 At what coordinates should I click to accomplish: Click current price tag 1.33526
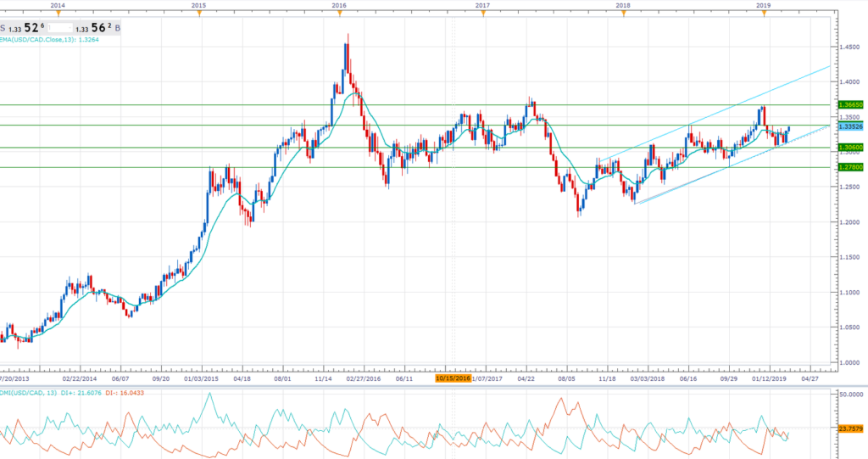tap(849, 126)
